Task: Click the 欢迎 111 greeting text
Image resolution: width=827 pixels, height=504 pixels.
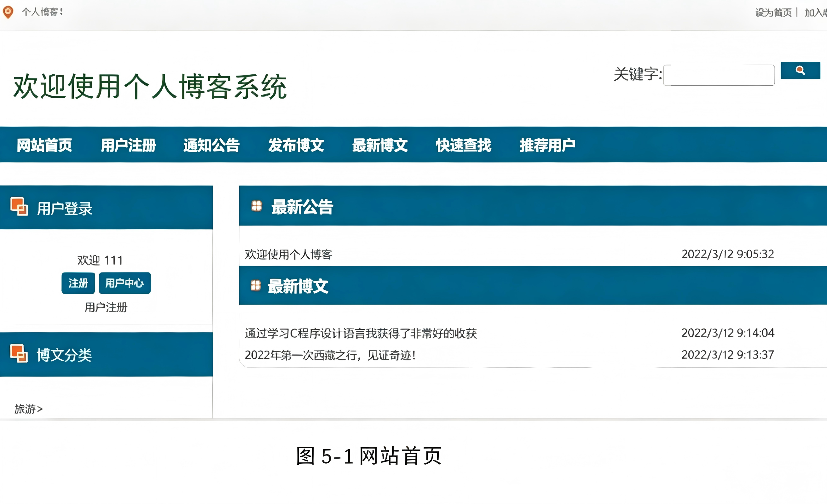Action: coord(100,260)
